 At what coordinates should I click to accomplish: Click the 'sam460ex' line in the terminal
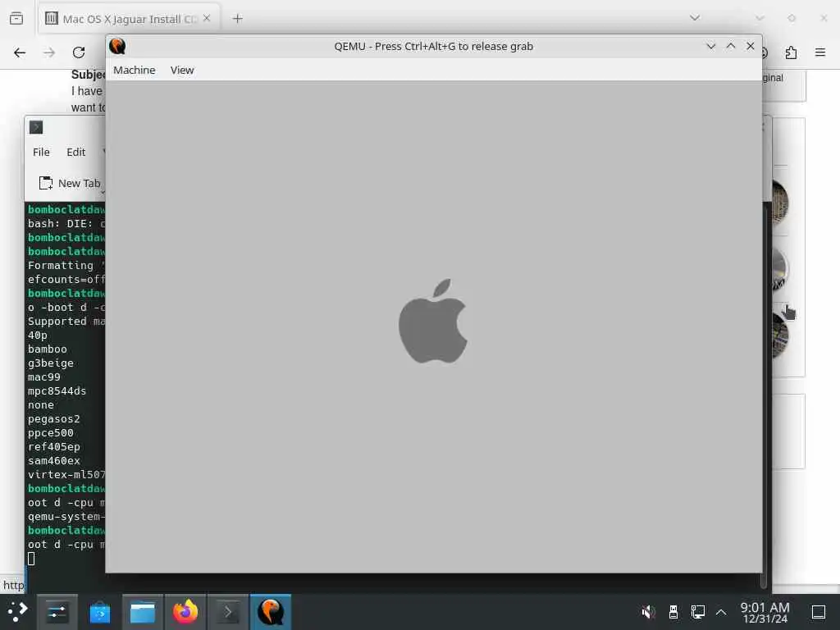[x=53, y=461]
